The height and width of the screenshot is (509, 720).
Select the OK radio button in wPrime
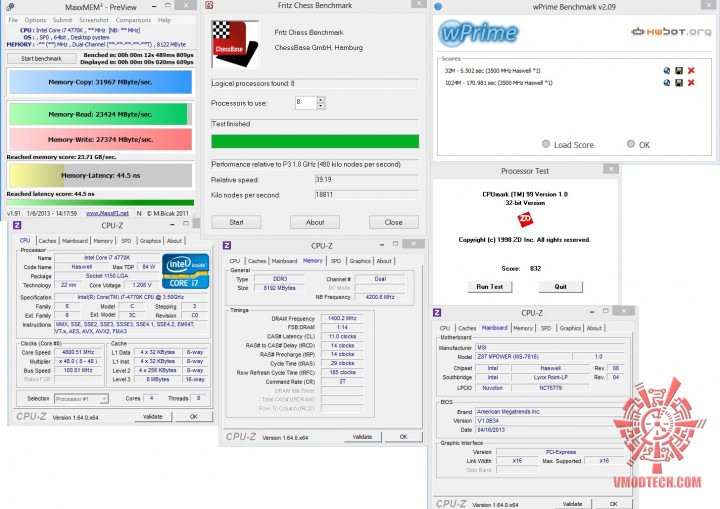631,144
